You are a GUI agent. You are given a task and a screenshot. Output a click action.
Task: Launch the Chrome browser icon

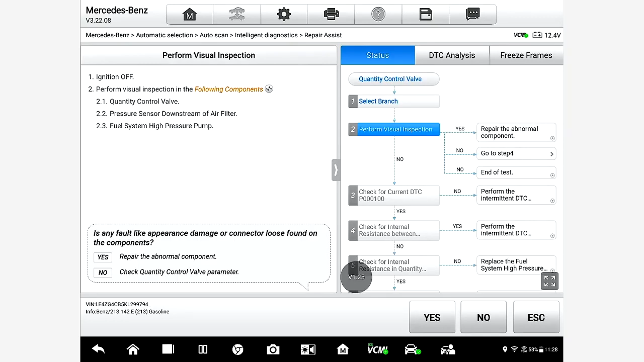pos(238,349)
